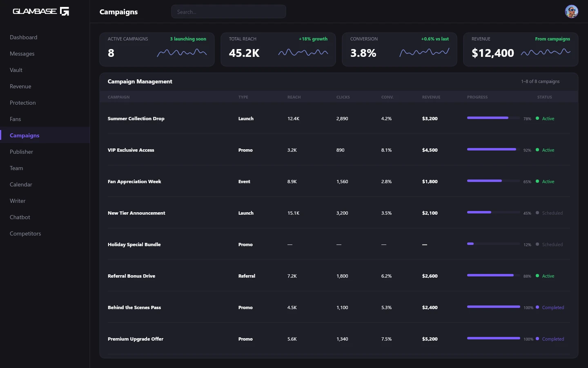Click the Revenue card sparkline chart
Screen dimensions: 588x368
pyautogui.click(x=546, y=52)
